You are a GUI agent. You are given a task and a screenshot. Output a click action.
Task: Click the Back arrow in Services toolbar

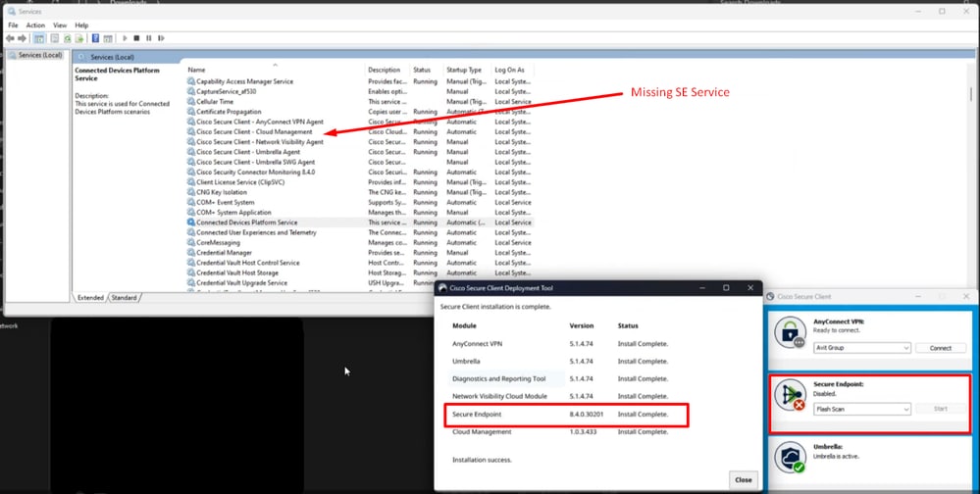[x=10, y=39]
